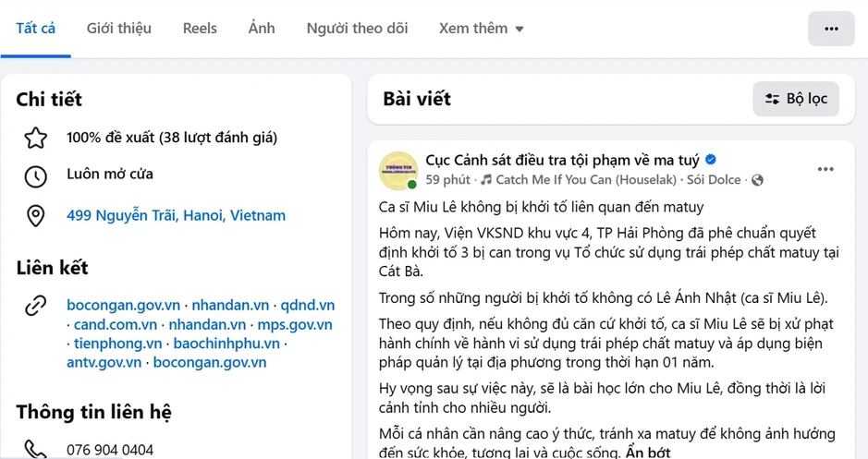Open the Bộ lọc post filter
The image size is (868, 459).
tap(796, 99)
